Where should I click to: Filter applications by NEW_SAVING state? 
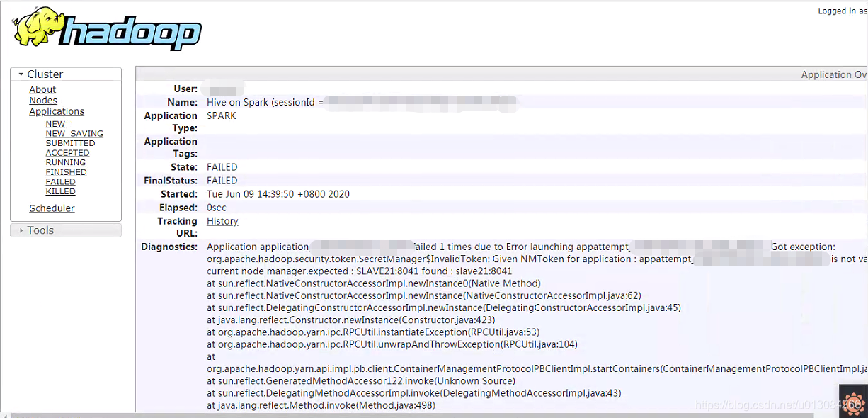74,133
